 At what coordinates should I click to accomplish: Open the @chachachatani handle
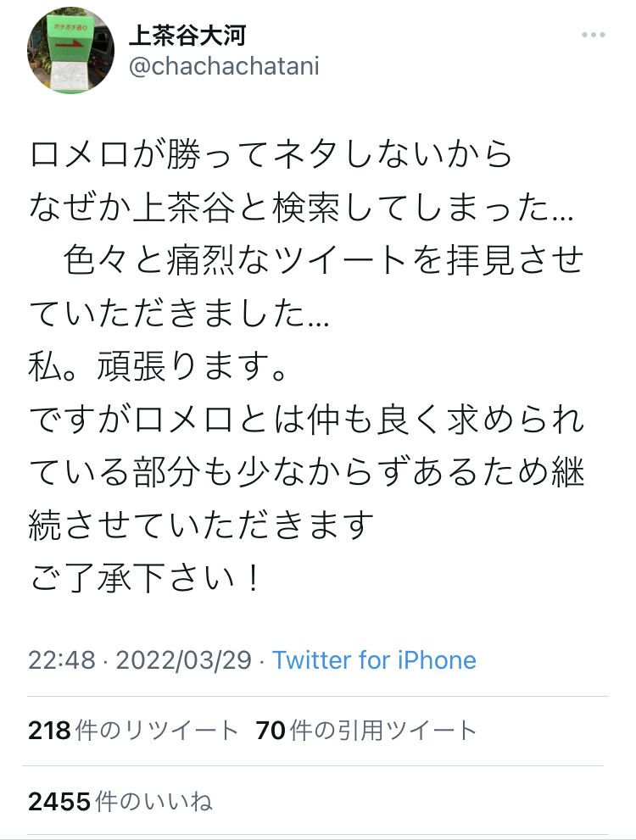pos(224,66)
